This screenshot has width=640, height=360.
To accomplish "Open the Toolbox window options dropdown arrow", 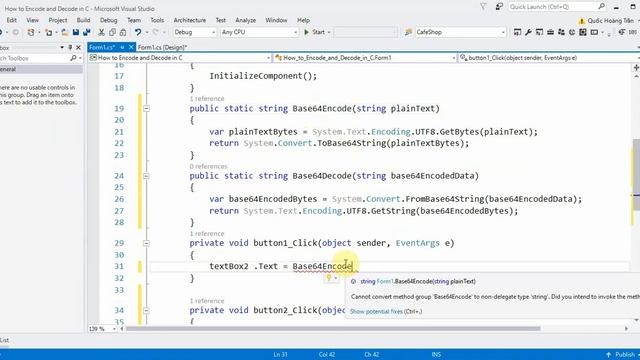I will click(x=62, y=48).
